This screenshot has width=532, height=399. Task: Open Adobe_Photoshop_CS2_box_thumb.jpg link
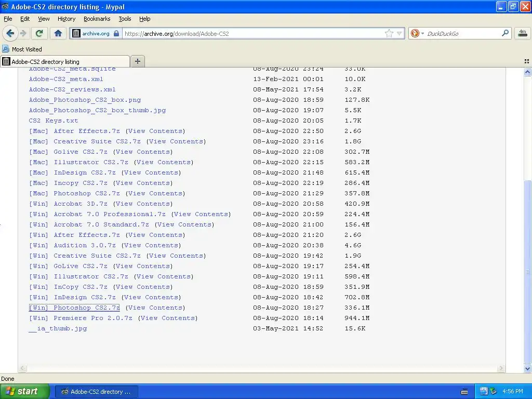[97, 110]
